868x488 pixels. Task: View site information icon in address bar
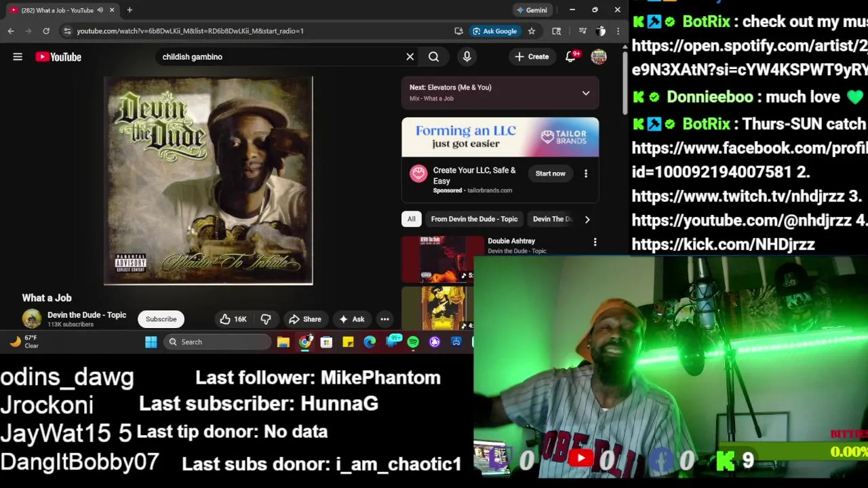coord(66,31)
